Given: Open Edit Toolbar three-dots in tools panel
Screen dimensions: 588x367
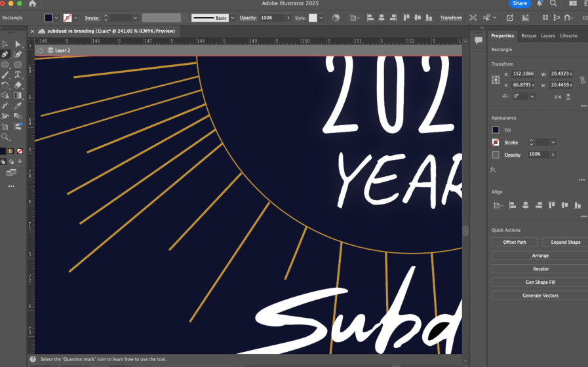Looking at the screenshot, I should click(11, 186).
